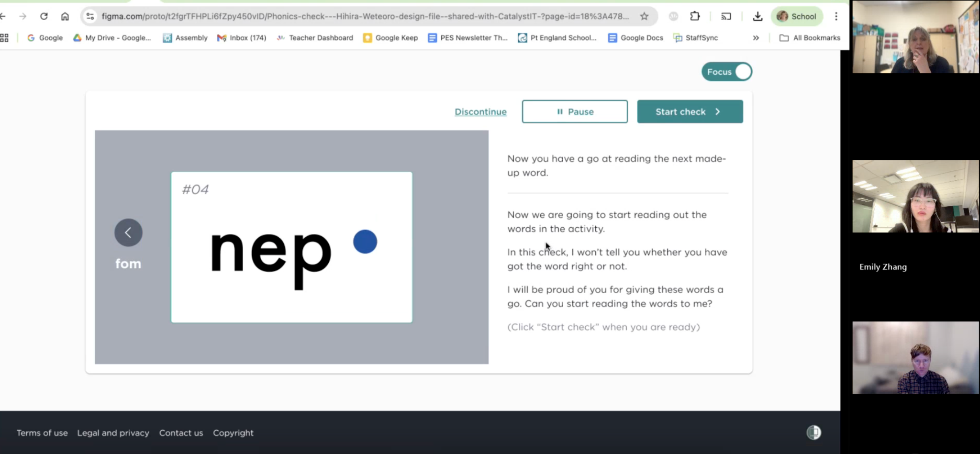Open the downloads icon in toolbar

click(x=757, y=16)
